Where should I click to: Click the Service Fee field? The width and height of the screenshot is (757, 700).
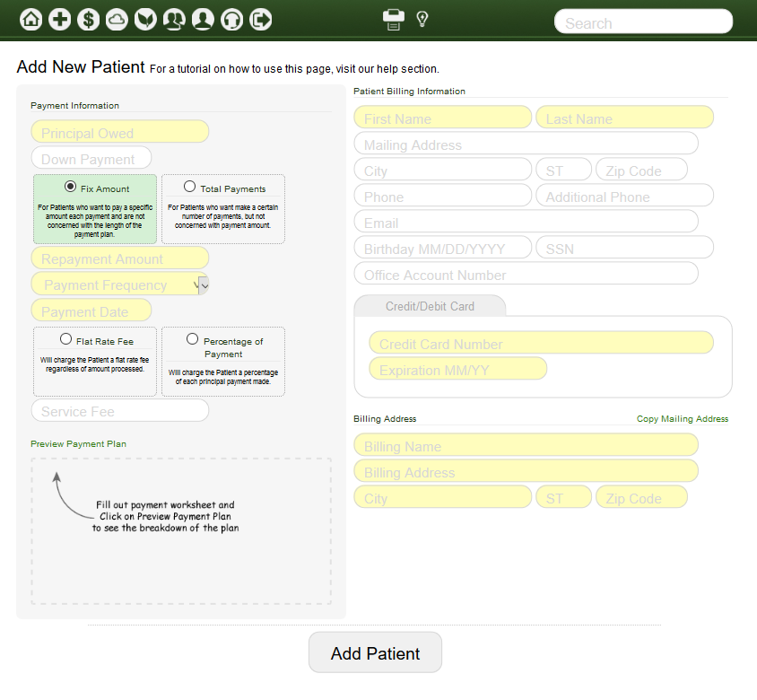click(120, 411)
